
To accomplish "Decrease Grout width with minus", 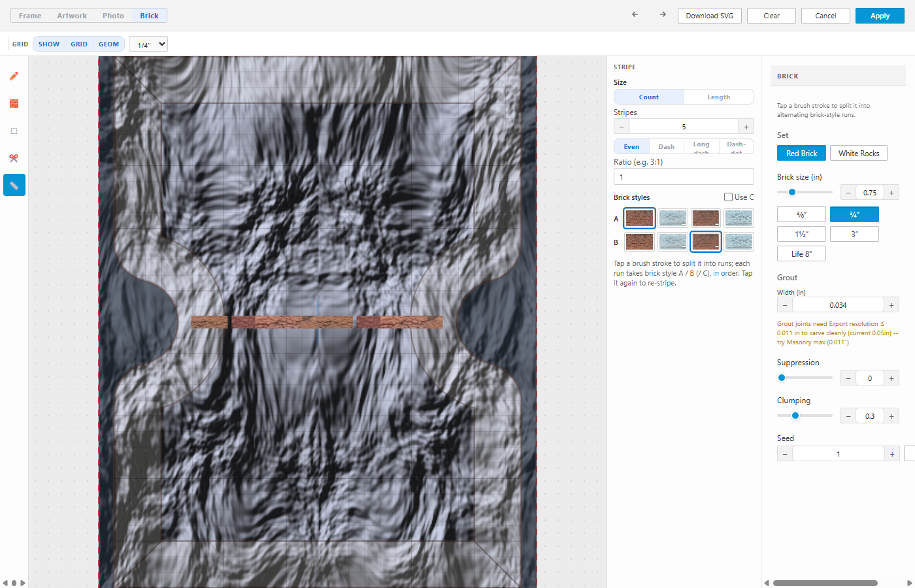I will (x=785, y=305).
